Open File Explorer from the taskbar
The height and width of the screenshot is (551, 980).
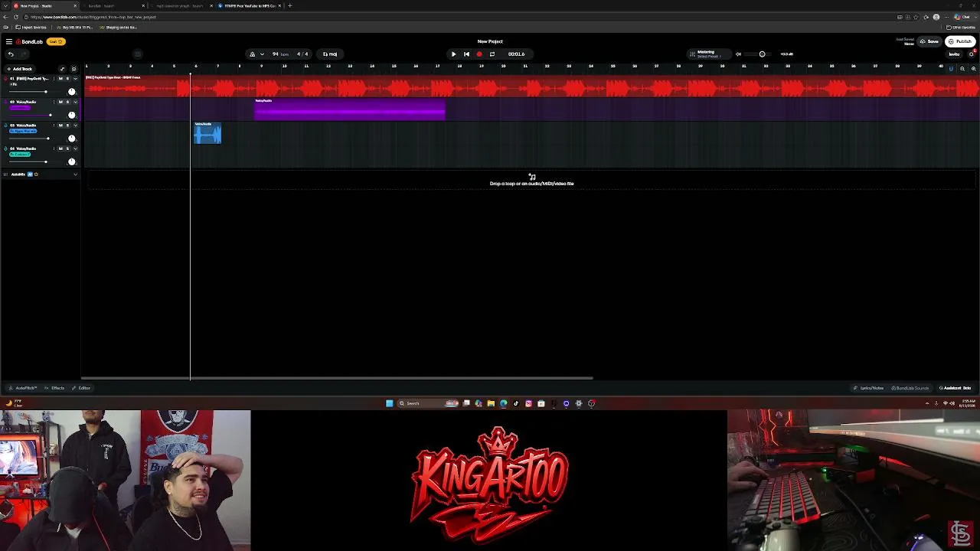[491, 403]
